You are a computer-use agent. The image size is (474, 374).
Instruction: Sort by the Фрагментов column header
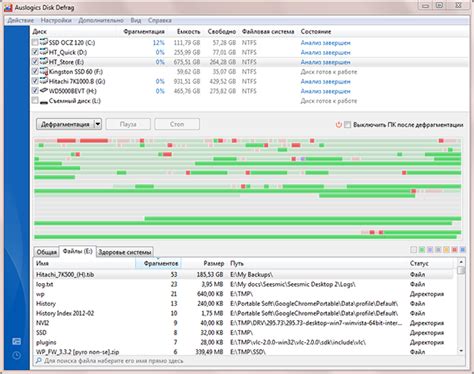158,263
